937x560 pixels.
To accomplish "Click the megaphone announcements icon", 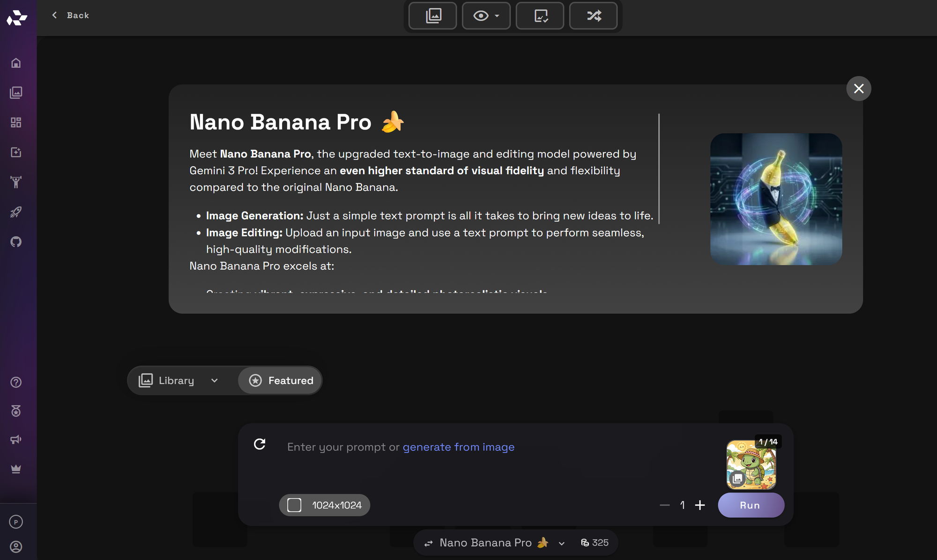I will click(16, 439).
